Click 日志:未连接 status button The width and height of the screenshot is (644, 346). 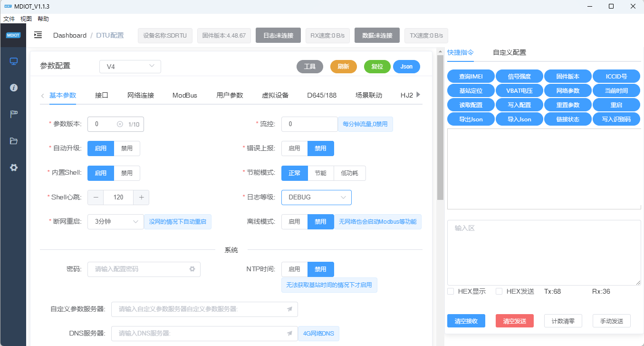278,35
